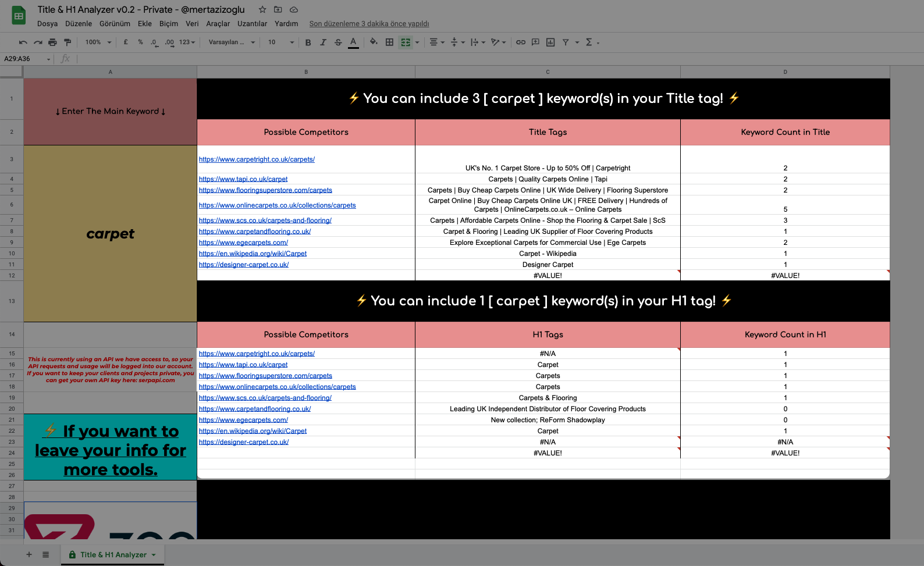Decrease decimal places
Viewport: 924px width, 566px height.
[154, 42]
